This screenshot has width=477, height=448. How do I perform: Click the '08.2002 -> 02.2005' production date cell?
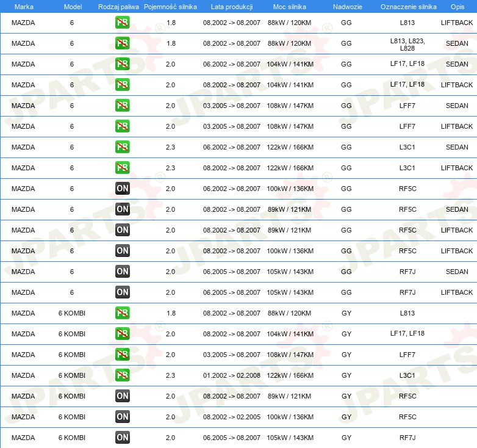[x=232, y=417]
